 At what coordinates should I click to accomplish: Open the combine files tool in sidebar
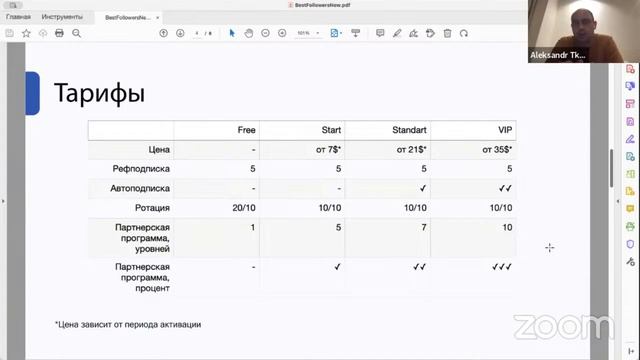click(630, 86)
